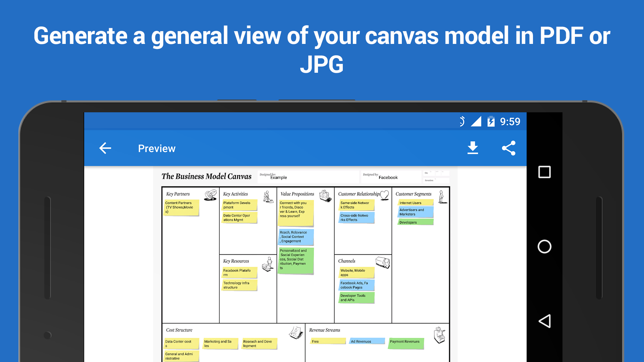Click the Designed by Facebook field
Image resolution: width=644 pixels, height=362 pixels.
[x=391, y=177]
